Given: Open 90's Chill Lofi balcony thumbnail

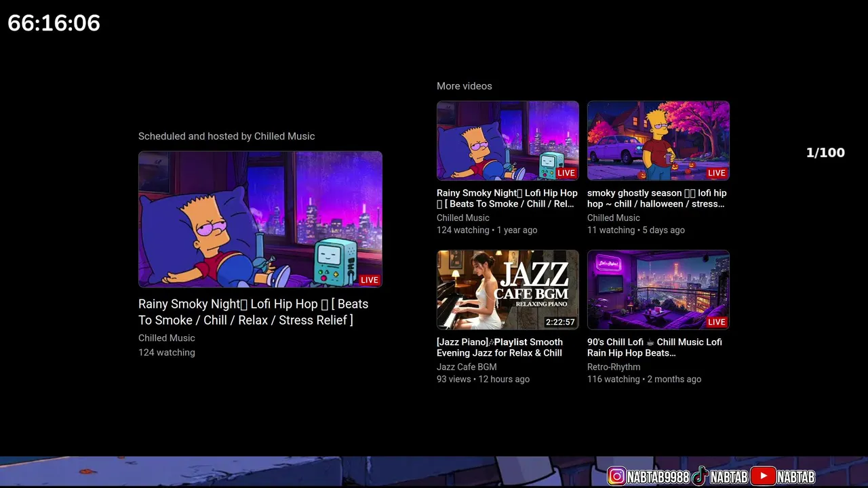Looking at the screenshot, I should click(x=658, y=290).
